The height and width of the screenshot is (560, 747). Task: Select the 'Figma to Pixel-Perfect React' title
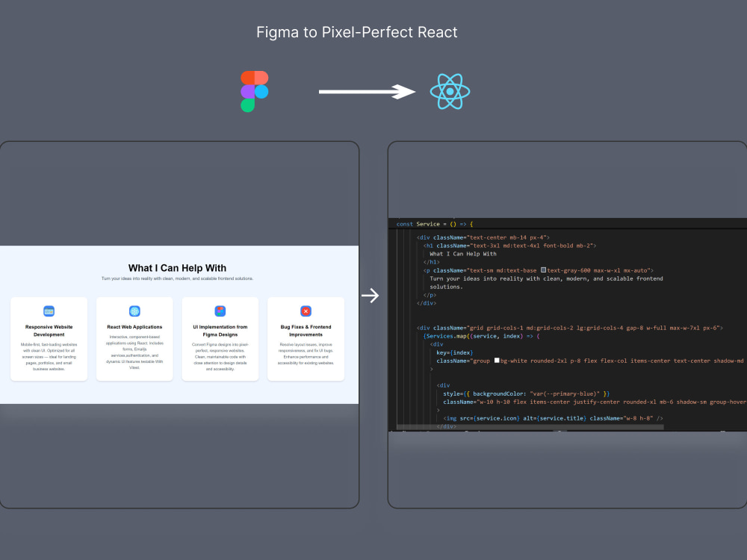click(357, 32)
